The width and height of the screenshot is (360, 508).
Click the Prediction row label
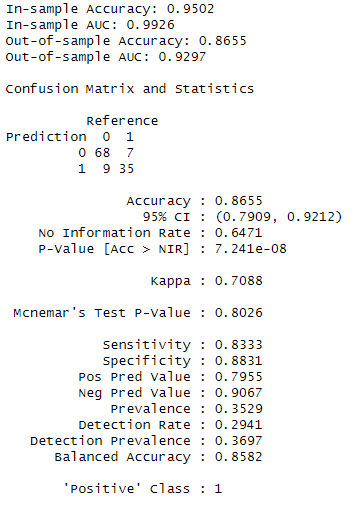click(46, 137)
